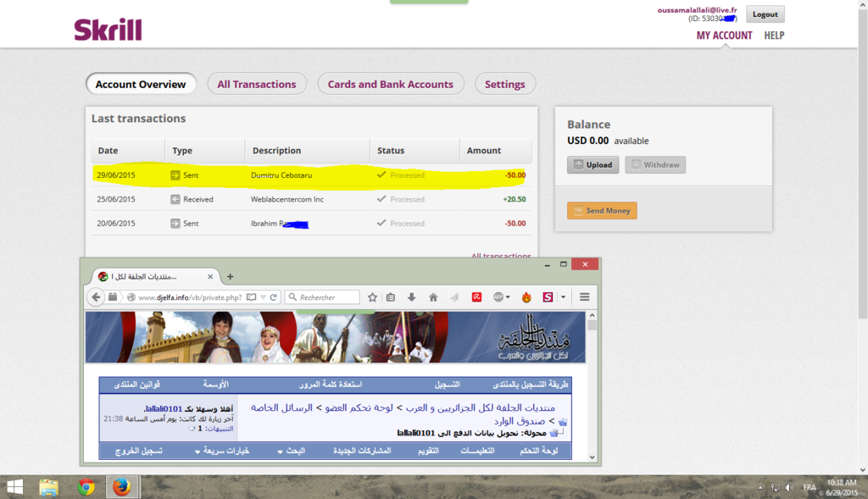Open the dropdown arrow beside the ABP icon
The height and width of the screenshot is (499, 868).
(508, 297)
